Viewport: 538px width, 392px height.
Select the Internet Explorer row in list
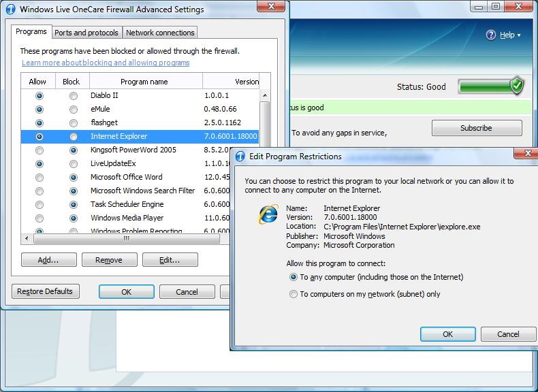point(140,137)
